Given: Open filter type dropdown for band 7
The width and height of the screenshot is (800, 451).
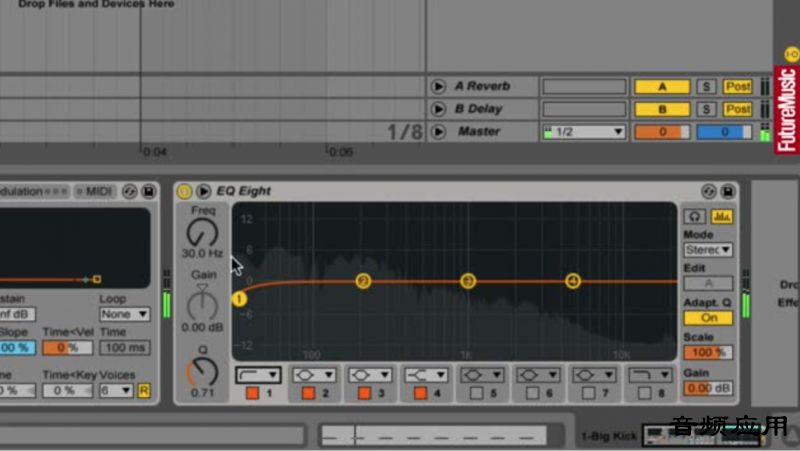Looking at the screenshot, I should [594, 375].
